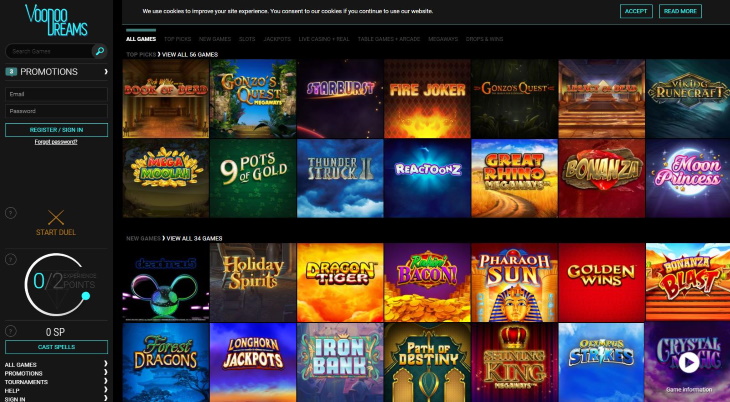Open the Golden Wins game
730x402 pixels.
tap(602, 282)
